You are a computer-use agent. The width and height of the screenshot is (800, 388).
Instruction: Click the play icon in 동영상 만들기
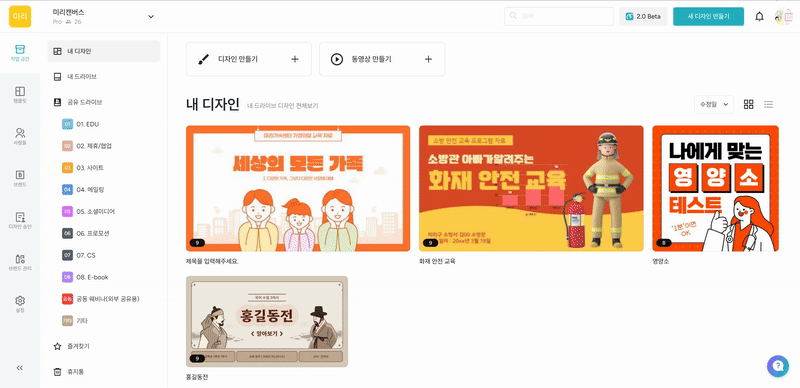click(337, 59)
